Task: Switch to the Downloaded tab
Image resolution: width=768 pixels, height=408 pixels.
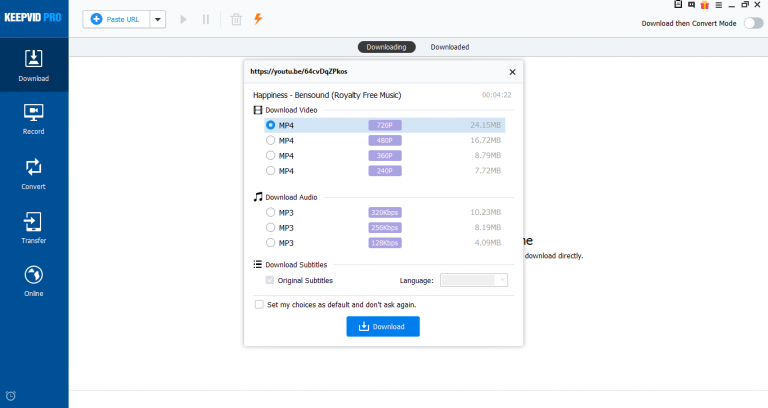Action: [449, 47]
